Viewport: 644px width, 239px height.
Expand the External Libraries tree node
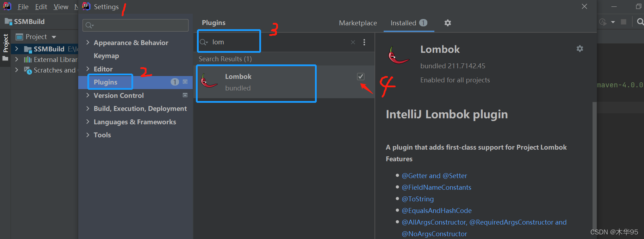17,59
